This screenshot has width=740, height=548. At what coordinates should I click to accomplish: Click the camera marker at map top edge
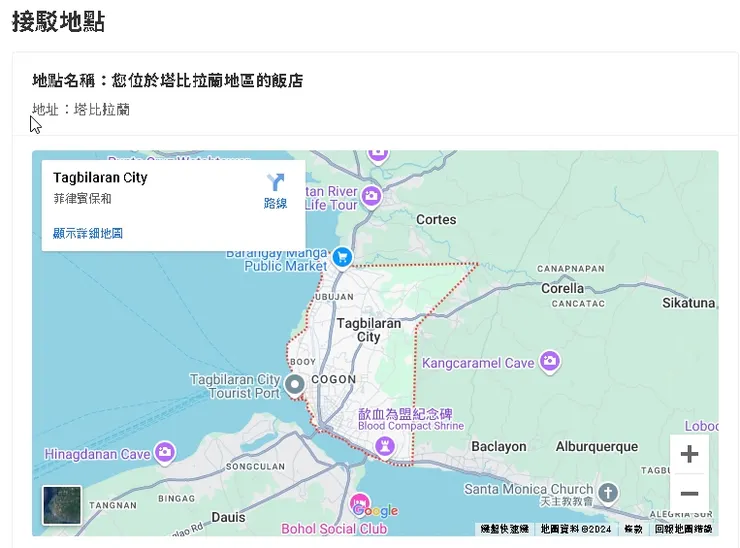[x=378, y=155]
